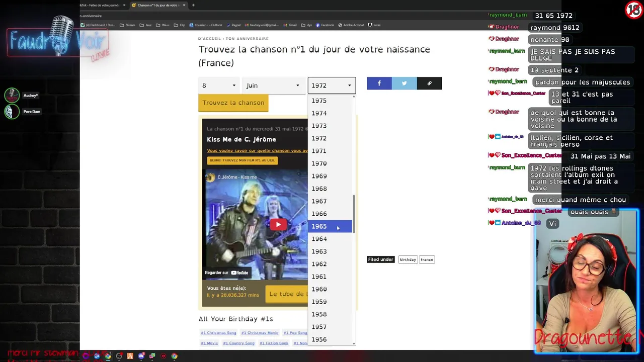Click the year list's bottom scroll arrow

354,343
